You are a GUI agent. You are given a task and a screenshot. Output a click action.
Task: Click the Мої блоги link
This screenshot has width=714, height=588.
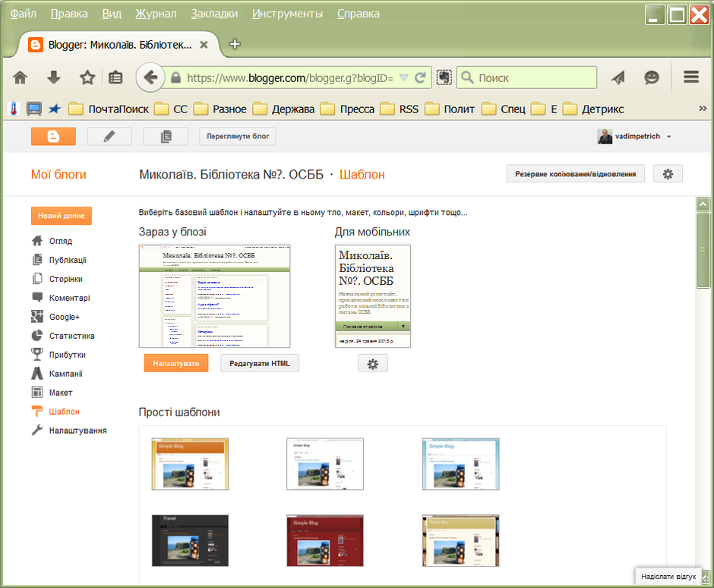tap(58, 175)
